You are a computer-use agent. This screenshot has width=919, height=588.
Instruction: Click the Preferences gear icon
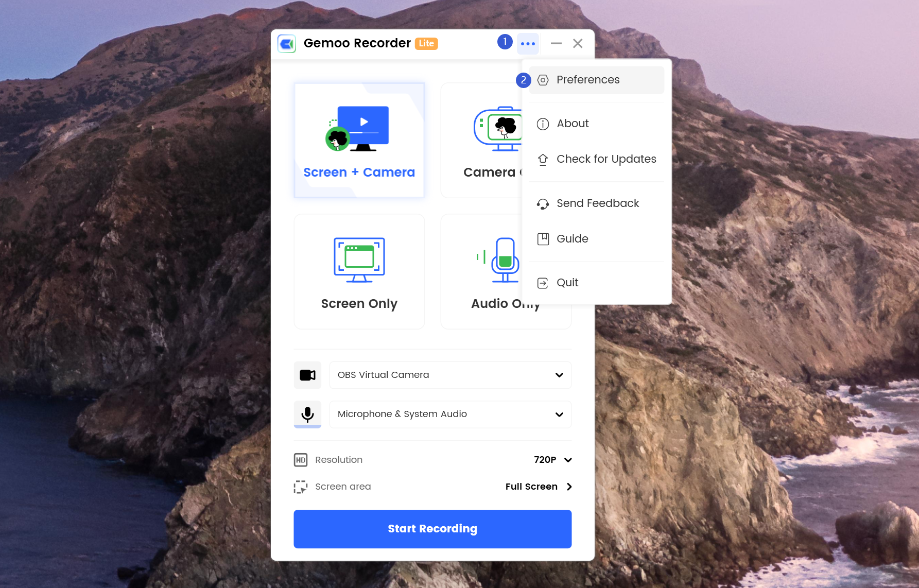(543, 80)
